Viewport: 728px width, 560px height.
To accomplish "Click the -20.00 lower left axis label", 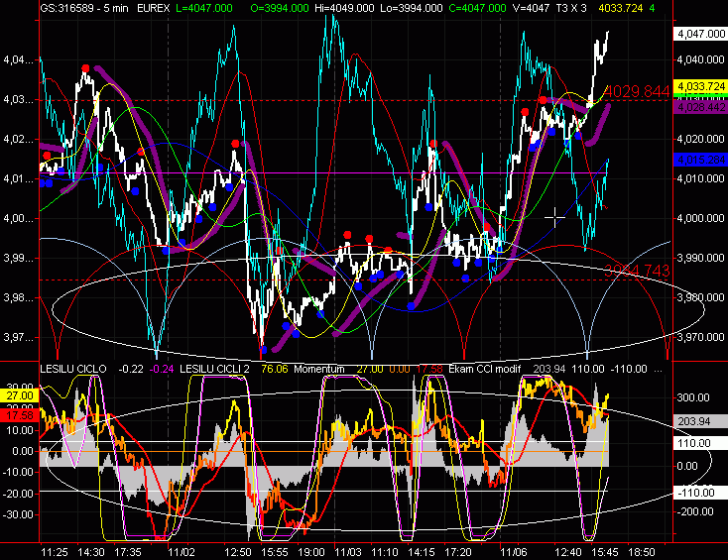I will point(20,494).
